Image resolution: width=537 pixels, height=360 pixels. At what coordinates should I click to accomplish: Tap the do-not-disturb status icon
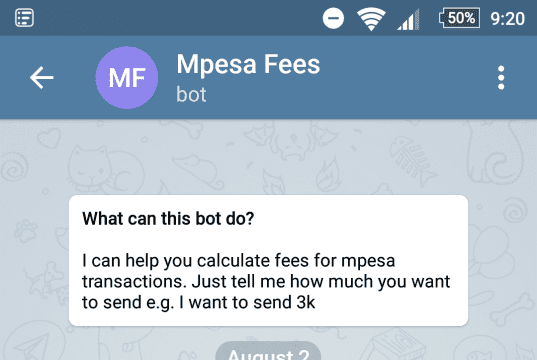click(333, 18)
